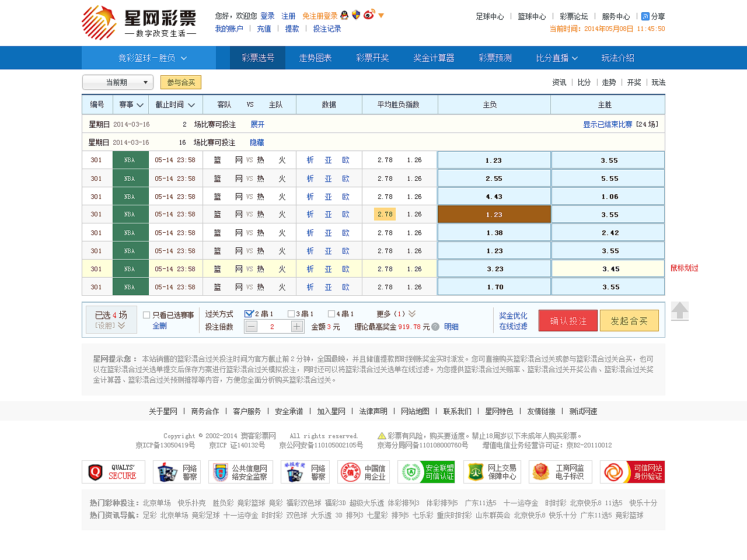The height and width of the screenshot is (560, 747).
Task: Click the red 确认投注 button
Action: point(567,320)
